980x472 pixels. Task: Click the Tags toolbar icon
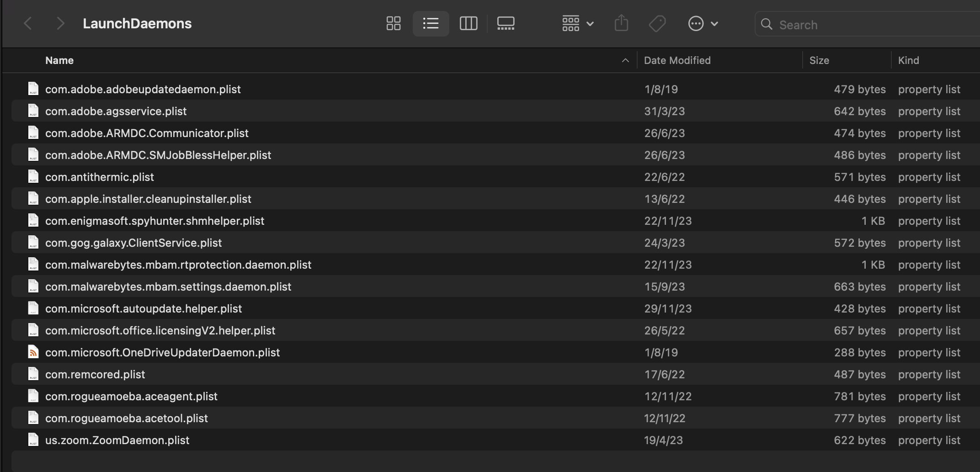(657, 23)
